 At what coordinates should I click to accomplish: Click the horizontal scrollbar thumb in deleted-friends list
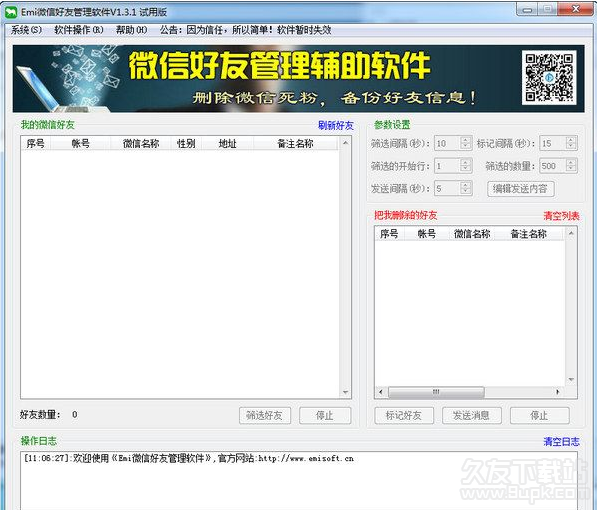tap(436, 392)
